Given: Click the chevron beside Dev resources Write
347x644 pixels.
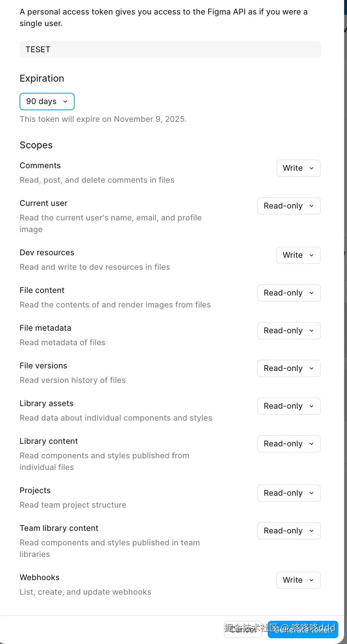Looking at the screenshot, I should tap(312, 255).
